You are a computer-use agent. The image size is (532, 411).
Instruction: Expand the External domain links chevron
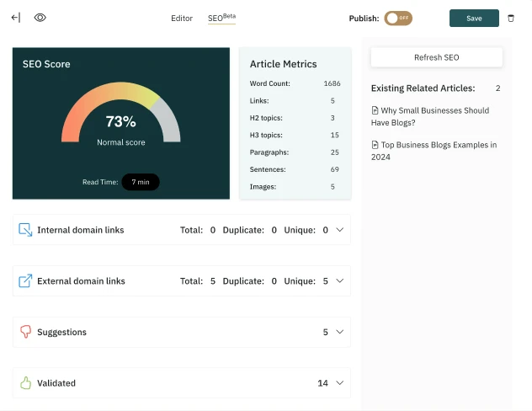[x=339, y=280]
